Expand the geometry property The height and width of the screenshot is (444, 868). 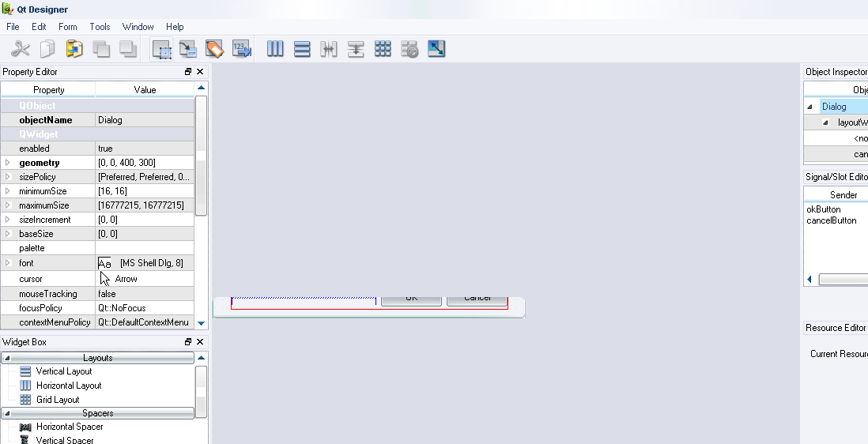click(x=8, y=163)
